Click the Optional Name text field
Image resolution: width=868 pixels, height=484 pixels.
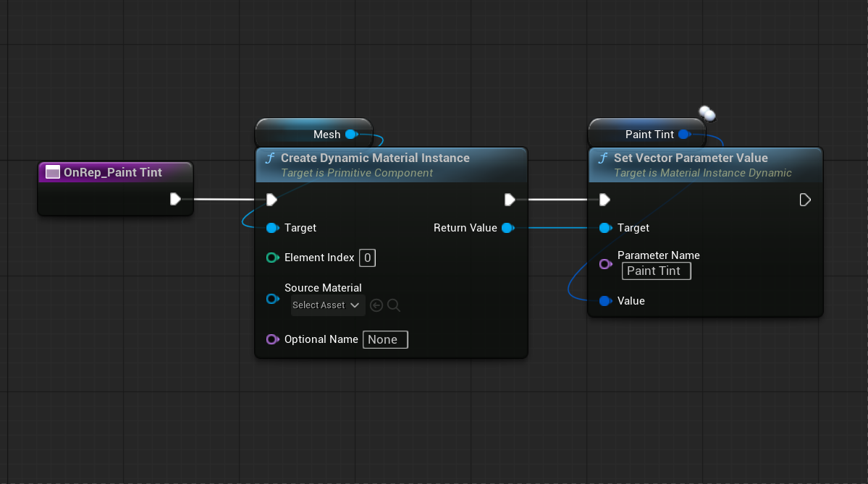click(384, 340)
